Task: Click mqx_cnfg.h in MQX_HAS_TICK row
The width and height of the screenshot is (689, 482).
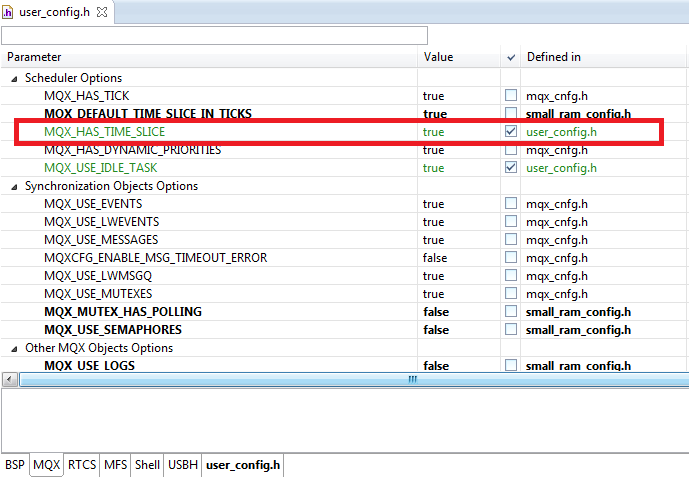Action: 557,96
